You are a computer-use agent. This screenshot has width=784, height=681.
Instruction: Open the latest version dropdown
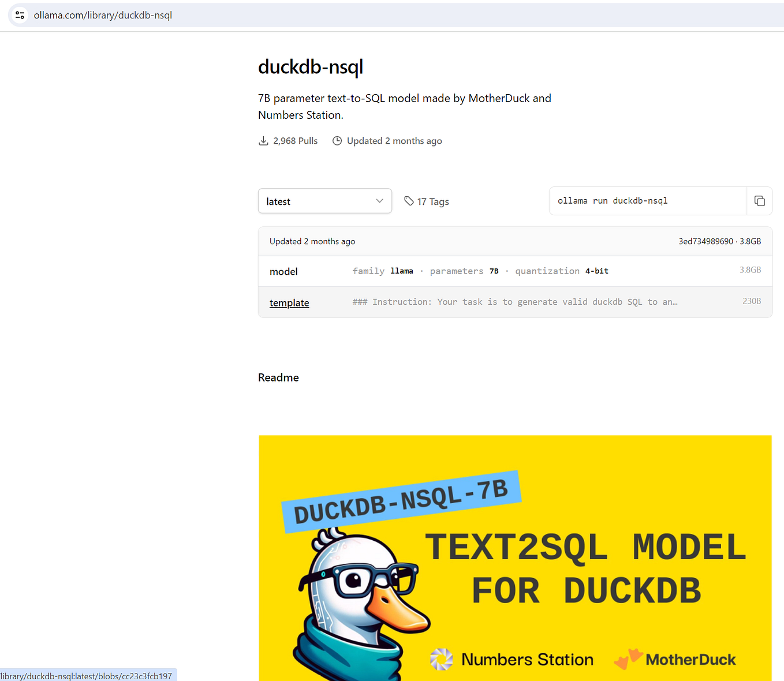[x=324, y=201]
